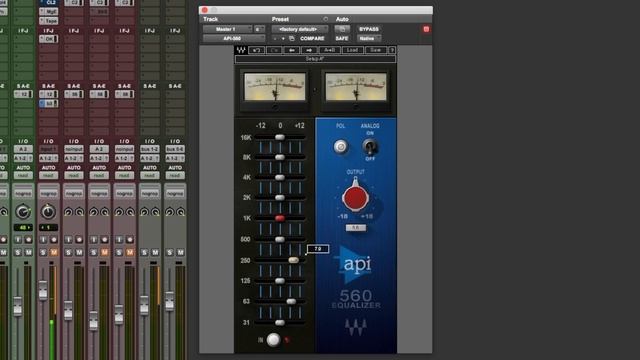Open nogroup selector on bus 5-6 track
Screen dimensions: 640x360
175,193
